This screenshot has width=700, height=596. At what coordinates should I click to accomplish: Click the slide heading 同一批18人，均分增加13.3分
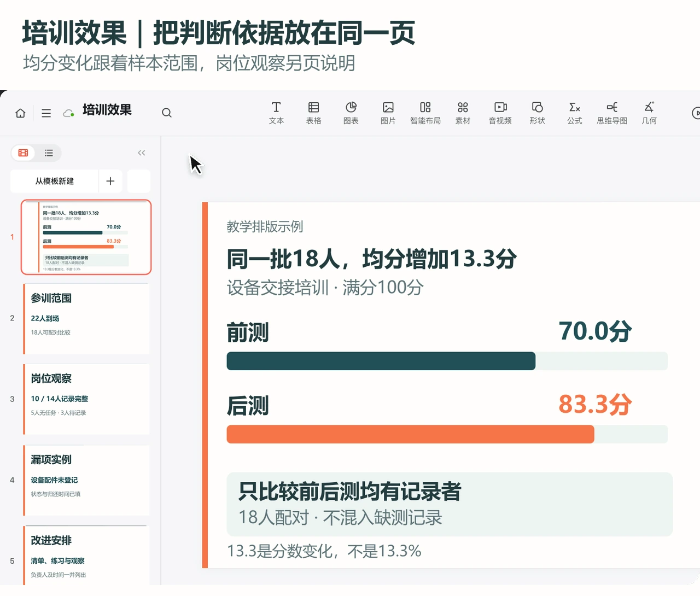(372, 259)
